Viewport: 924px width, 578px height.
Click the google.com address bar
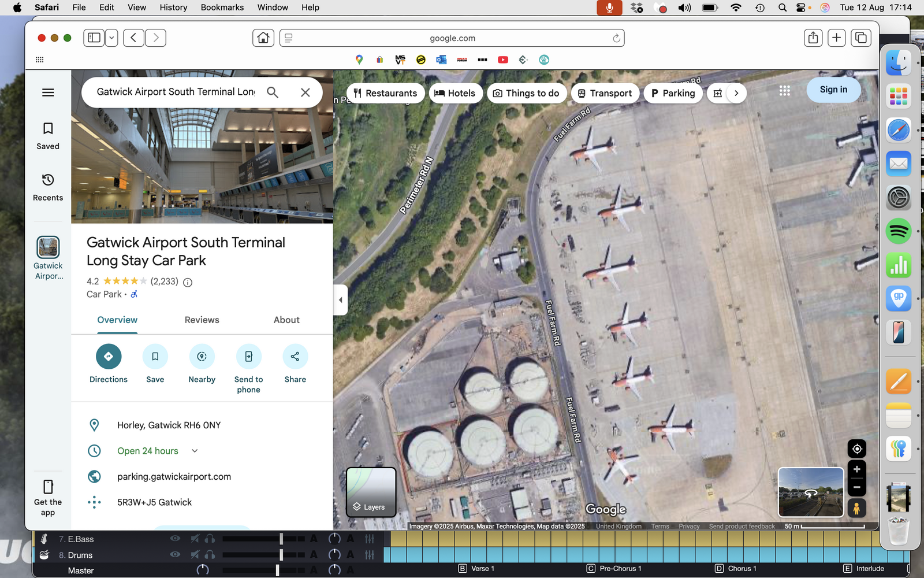point(452,38)
